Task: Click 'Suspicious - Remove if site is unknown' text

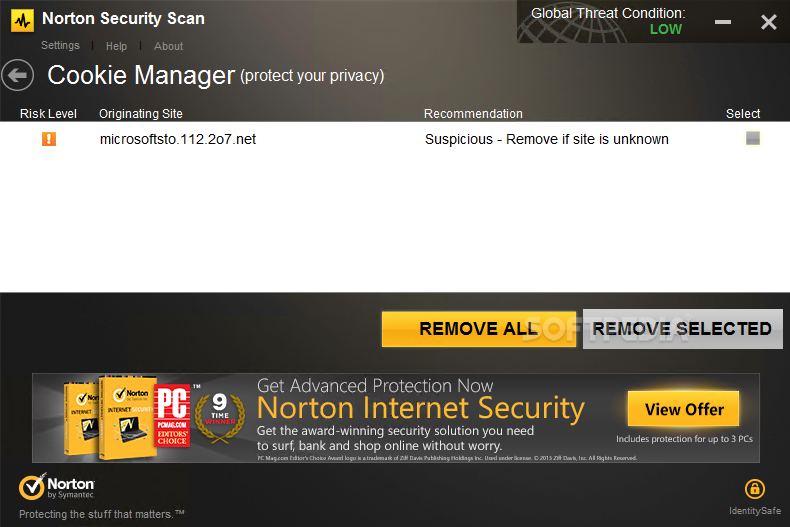Action: 547,139
